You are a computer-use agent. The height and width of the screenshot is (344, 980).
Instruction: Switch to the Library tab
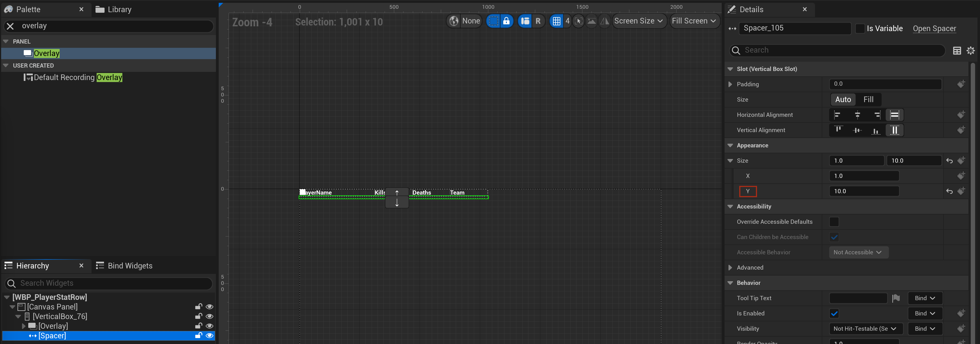tap(113, 10)
